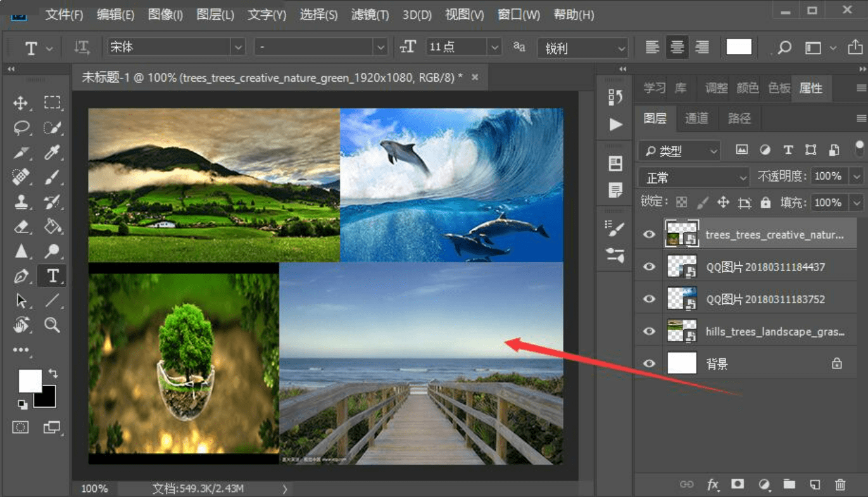Viewport: 868px width, 497px height.
Task: Select the Lasso tool
Action: coord(21,129)
